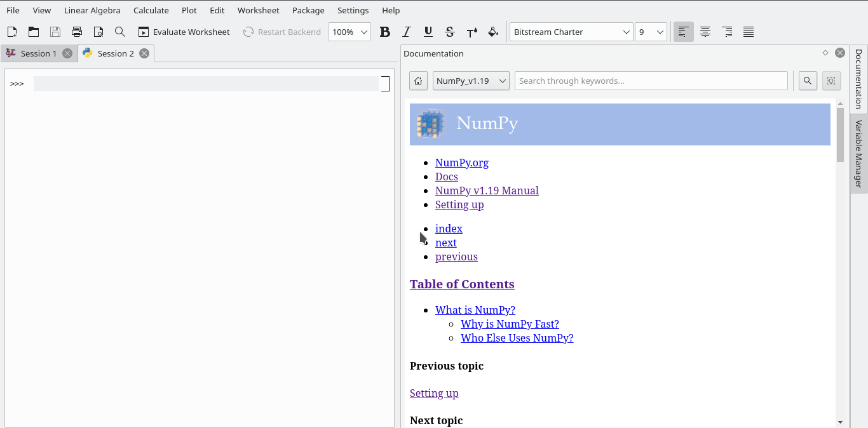Open the Worksheet menu
868x428 pixels.
(x=259, y=10)
